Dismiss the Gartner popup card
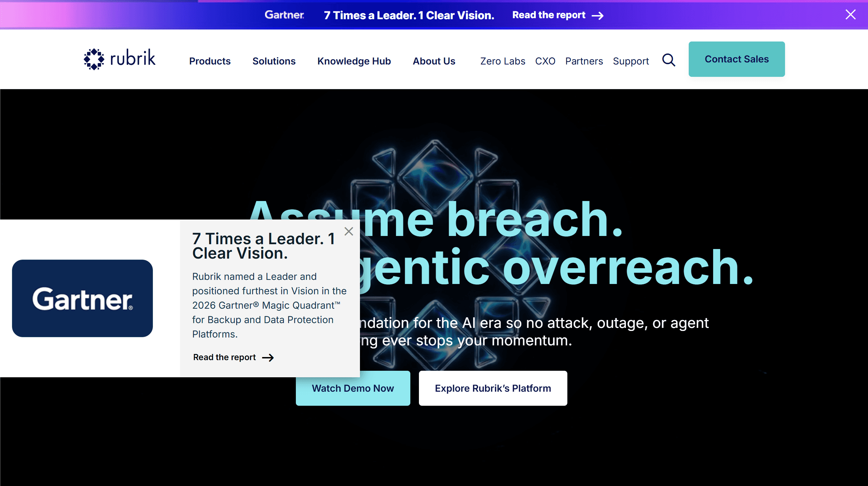 pyautogui.click(x=349, y=232)
